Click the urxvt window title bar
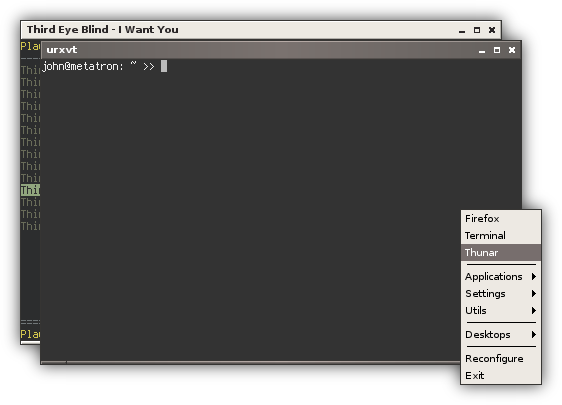Image resolution: width=562 pixels, height=405 pixels. [x=281, y=50]
